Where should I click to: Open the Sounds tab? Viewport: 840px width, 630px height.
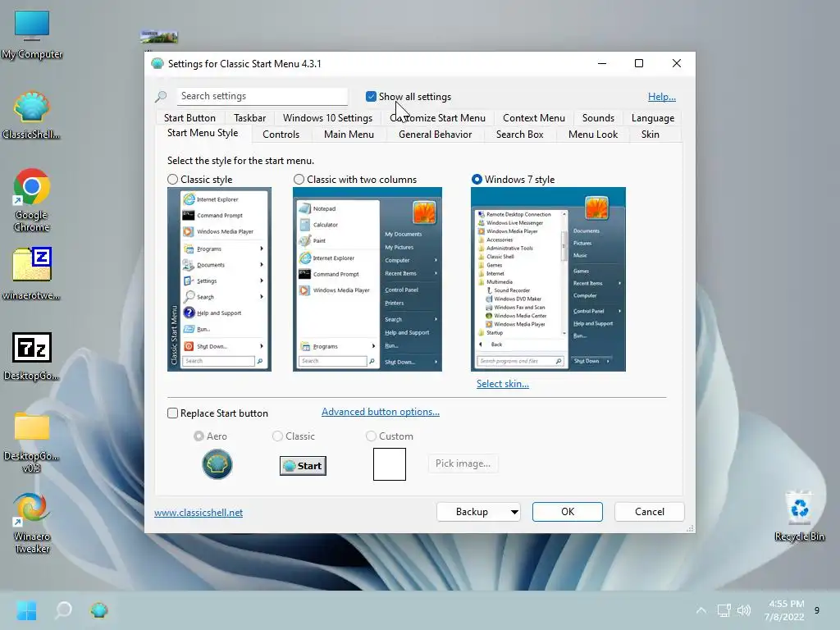pos(598,118)
